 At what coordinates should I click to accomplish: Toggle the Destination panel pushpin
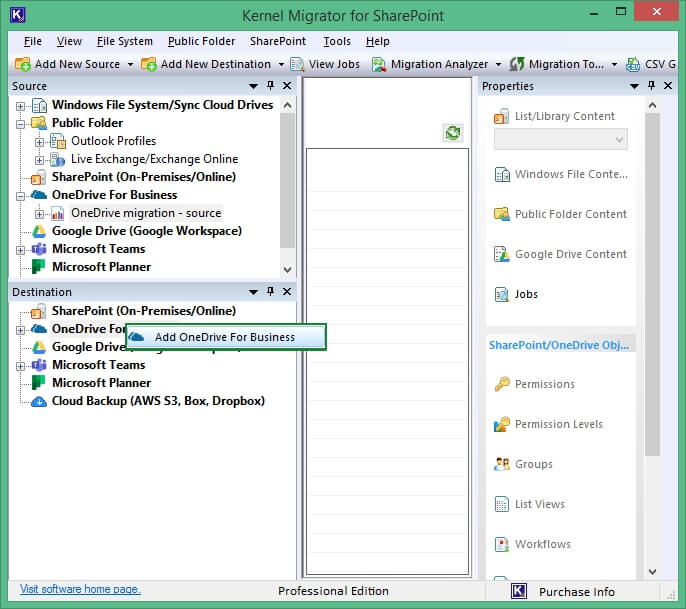270,292
